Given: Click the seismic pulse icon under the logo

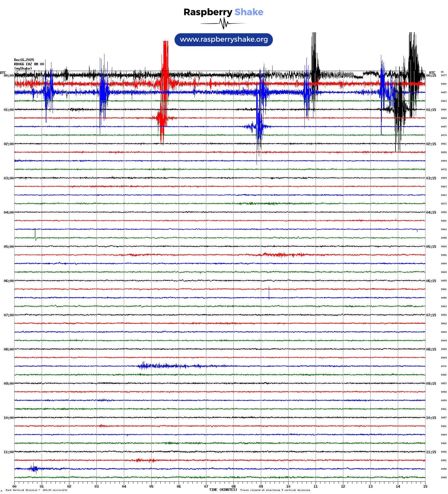Looking at the screenshot, I should 223,23.
